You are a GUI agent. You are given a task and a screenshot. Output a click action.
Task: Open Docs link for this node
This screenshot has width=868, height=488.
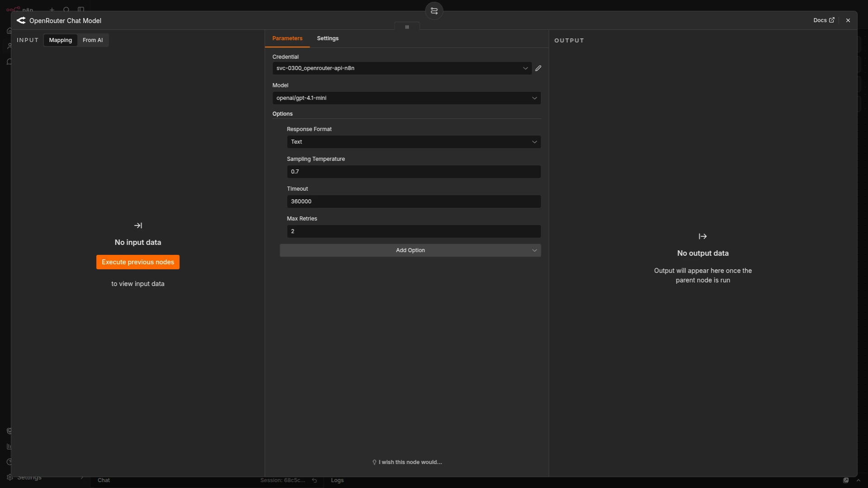[824, 20]
